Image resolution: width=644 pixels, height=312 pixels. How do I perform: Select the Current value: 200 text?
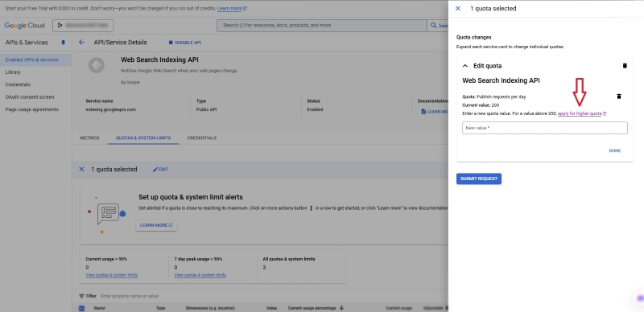coord(481,105)
